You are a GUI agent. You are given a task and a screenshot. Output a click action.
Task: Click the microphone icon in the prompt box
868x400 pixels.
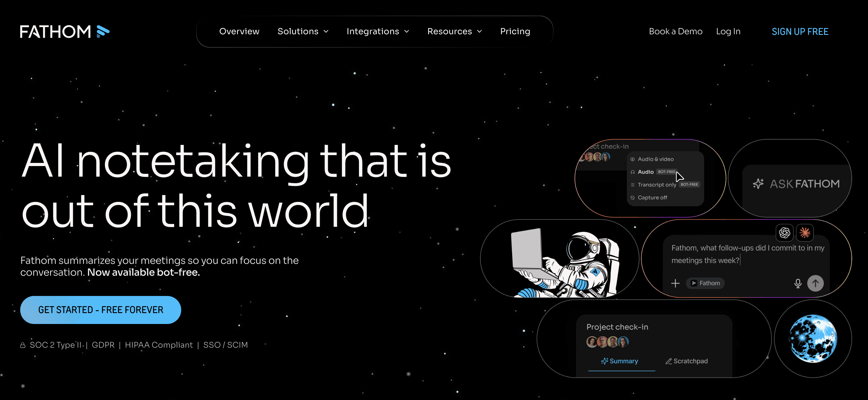pos(798,283)
